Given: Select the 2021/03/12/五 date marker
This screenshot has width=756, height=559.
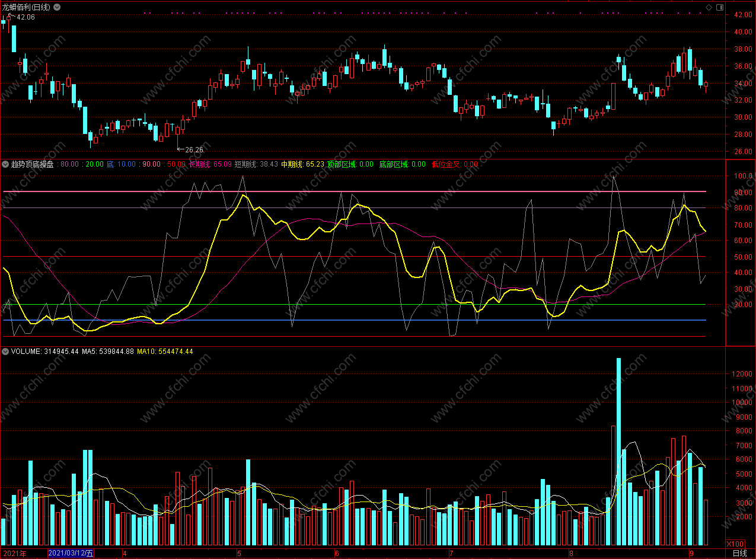Looking at the screenshot, I should point(71,554).
